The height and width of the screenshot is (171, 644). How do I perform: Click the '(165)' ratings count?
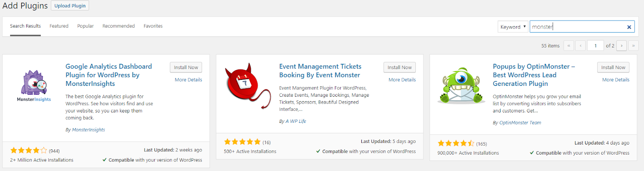(x=481, y=144)
